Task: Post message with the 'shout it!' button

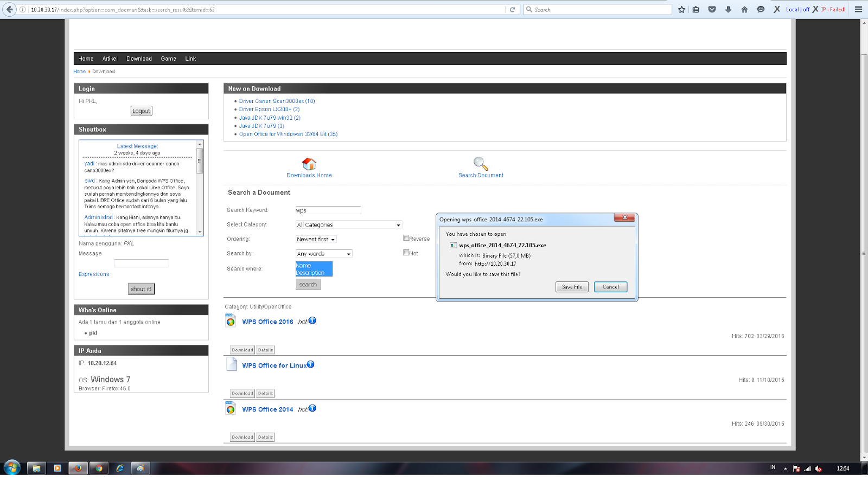Action: coord(142,288)
